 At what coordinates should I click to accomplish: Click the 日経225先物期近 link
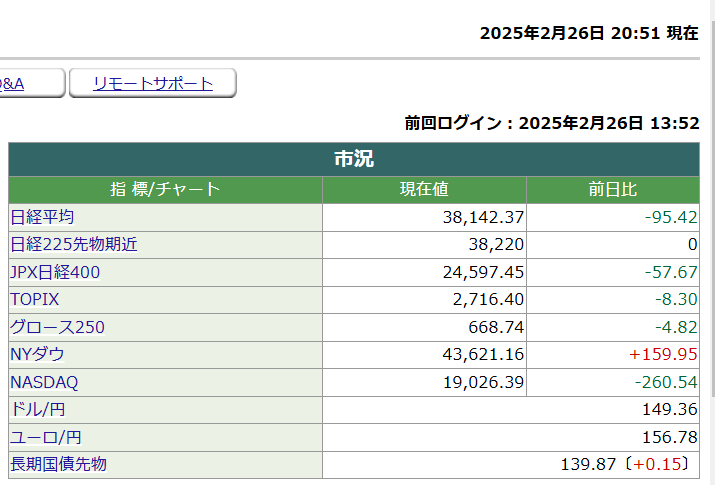pyautogui.click(x=73, y=244)
